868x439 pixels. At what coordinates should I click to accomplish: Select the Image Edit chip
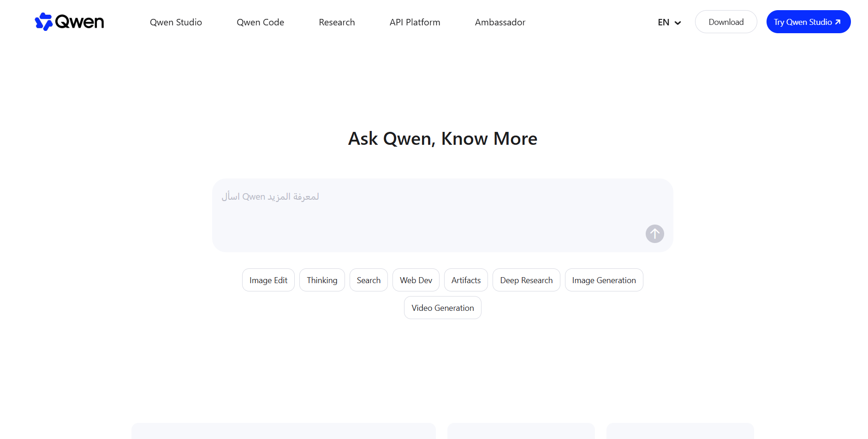coord(268,280)
